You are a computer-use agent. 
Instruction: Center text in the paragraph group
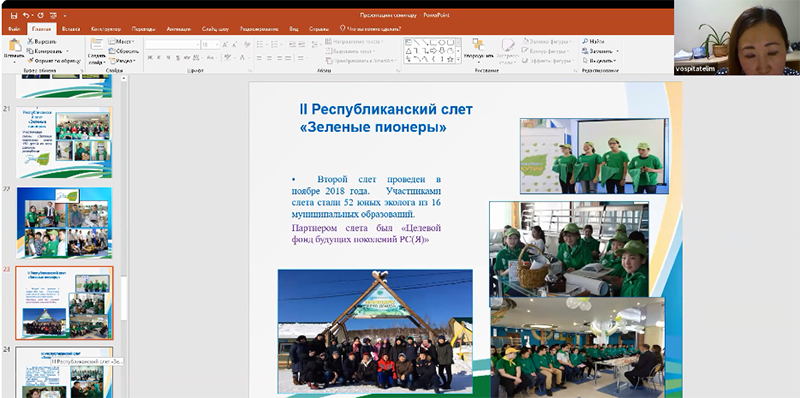pyautogui.click(x=270, y=58)
